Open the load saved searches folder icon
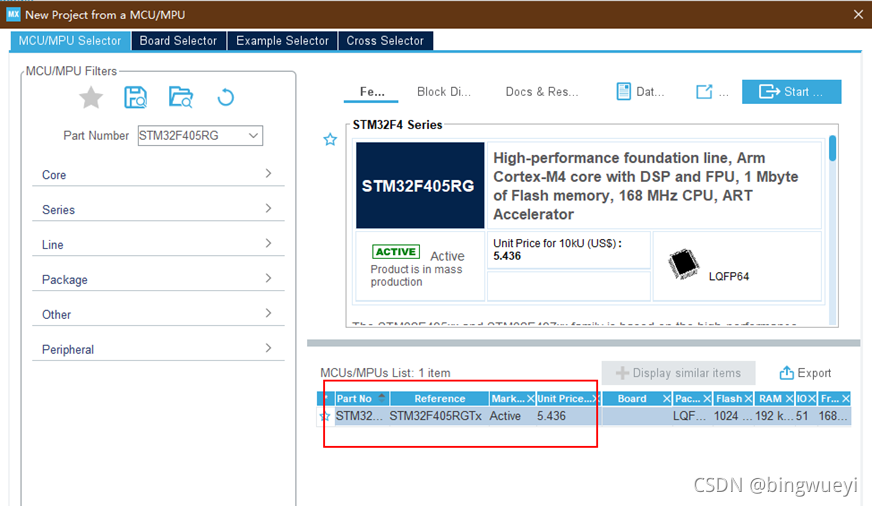The width and height of the screenshot is (872, 506). (x=181, y=97)
